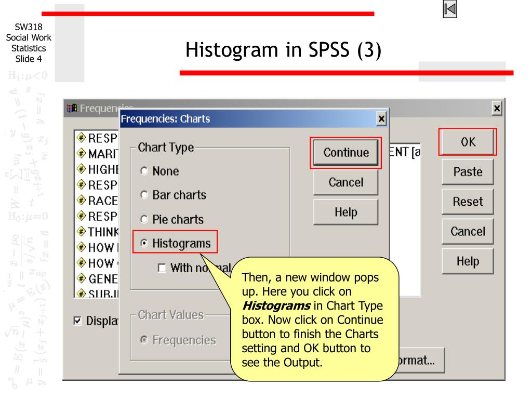Close the Frequencies: Charts dialog
Viewport: 532px width, 399px height.
(381, 119)
